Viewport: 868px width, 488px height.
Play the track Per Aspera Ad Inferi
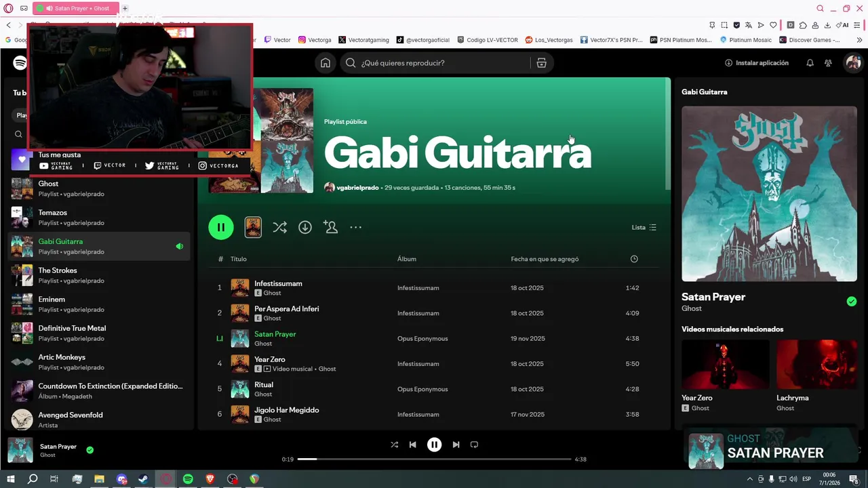coord(434,313)
